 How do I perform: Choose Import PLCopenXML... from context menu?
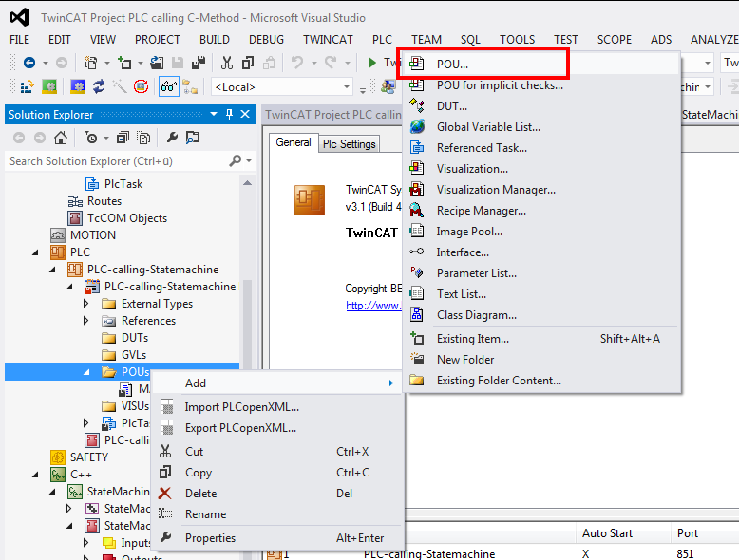[x=278, y=407]
